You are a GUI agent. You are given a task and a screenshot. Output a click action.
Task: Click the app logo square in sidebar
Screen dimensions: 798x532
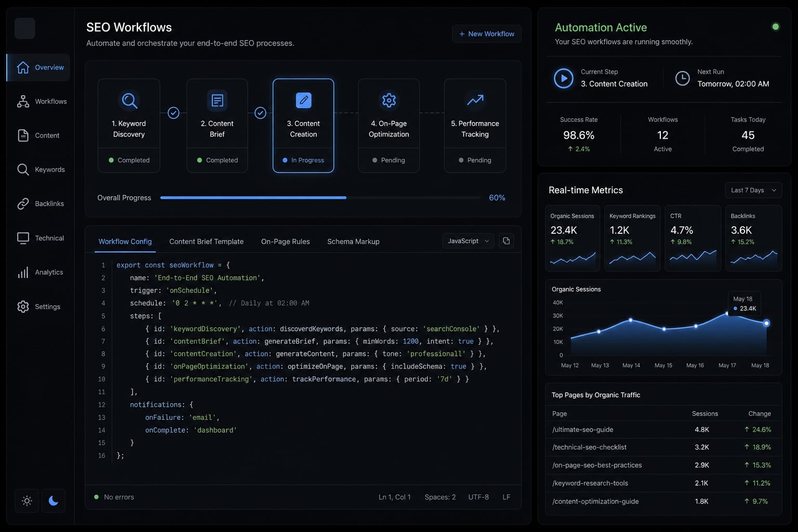pos(25,28)
